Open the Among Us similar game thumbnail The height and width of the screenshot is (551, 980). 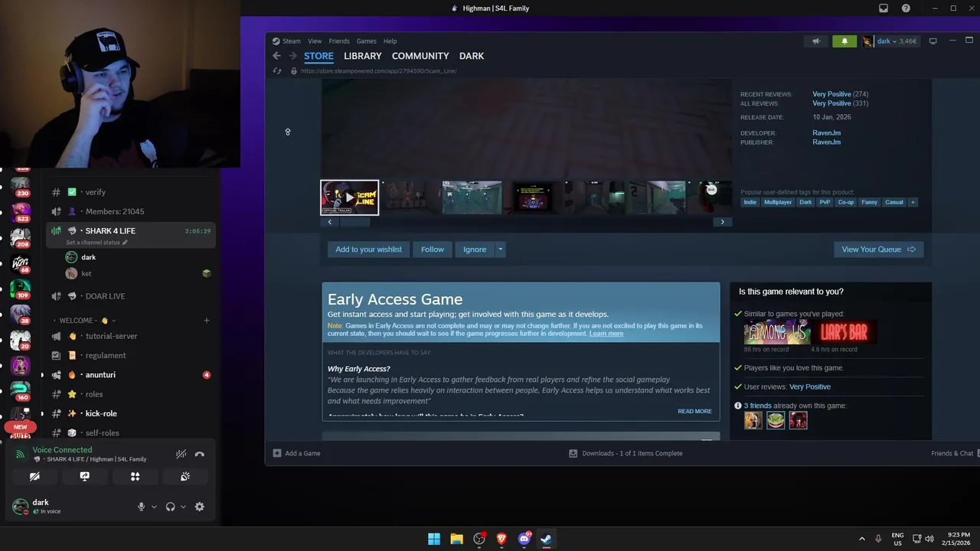[x=776, y=332]
